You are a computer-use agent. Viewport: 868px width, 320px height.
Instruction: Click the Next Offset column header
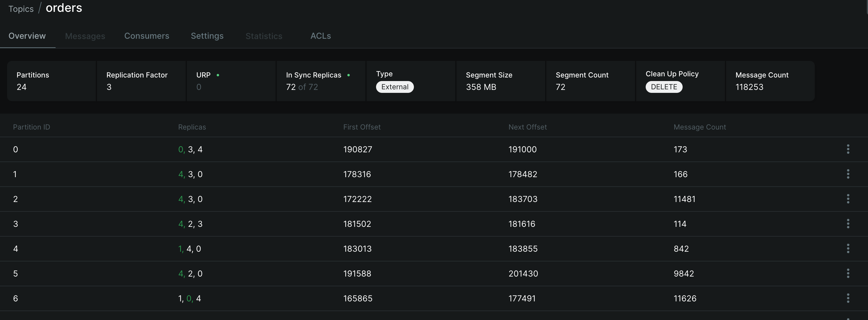[527, 127]
